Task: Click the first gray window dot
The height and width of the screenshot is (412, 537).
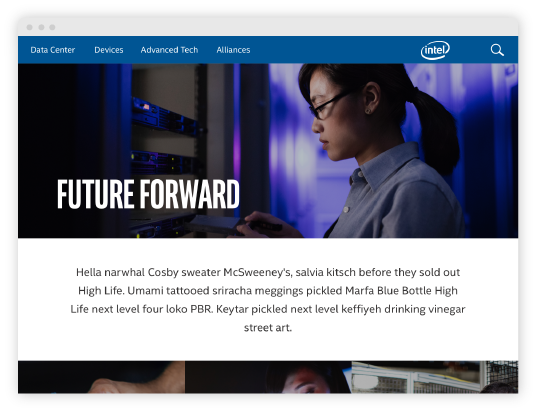Action: tap(30, 27)
